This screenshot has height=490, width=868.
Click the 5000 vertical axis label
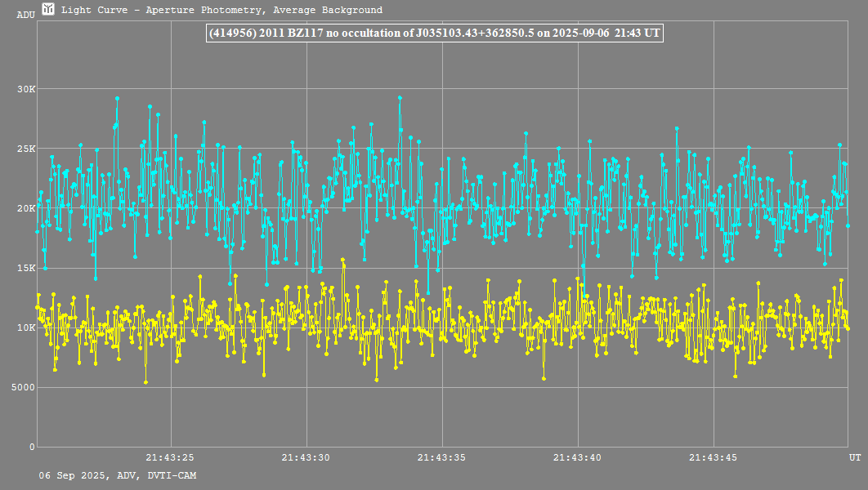pyautogui.click(x=23, y=387)
